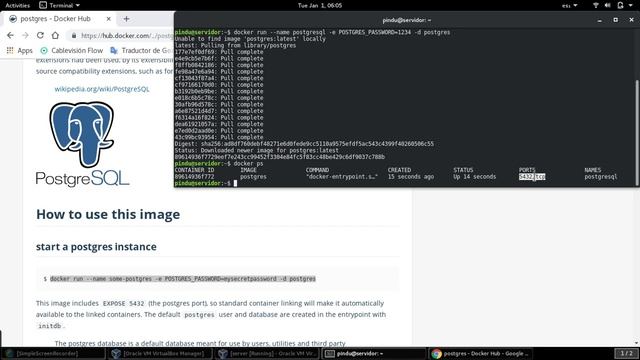Switch to SimpleScreenRecorder in taskbar

tap(53, 353)
